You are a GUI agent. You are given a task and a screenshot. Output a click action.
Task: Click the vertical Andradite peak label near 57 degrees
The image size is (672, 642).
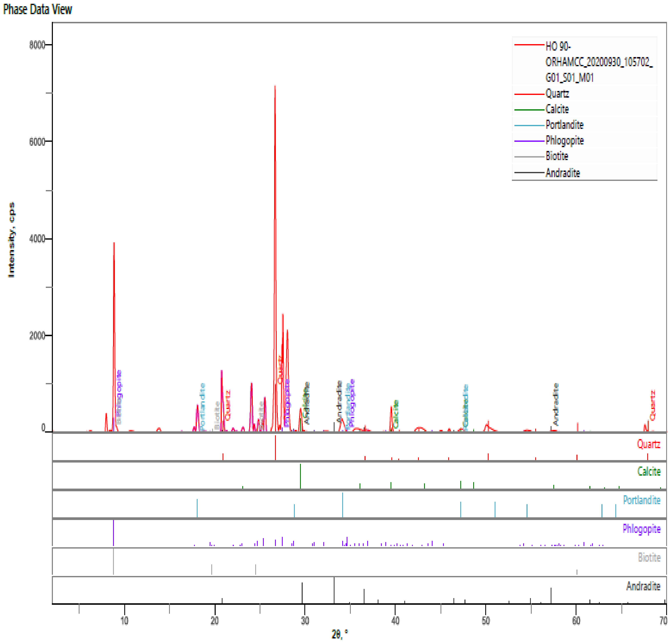tap(555, 404)
